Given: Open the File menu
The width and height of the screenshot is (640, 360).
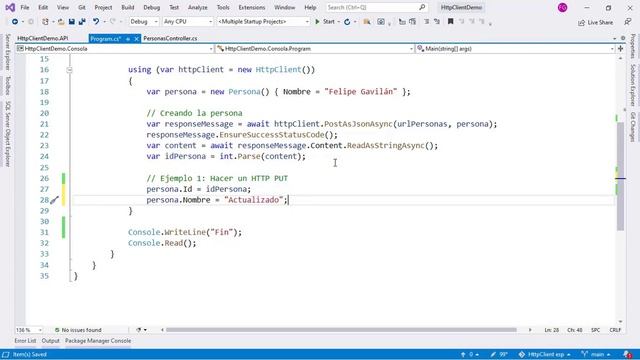Looking at the screenshot, I should [x=25, y=7].
